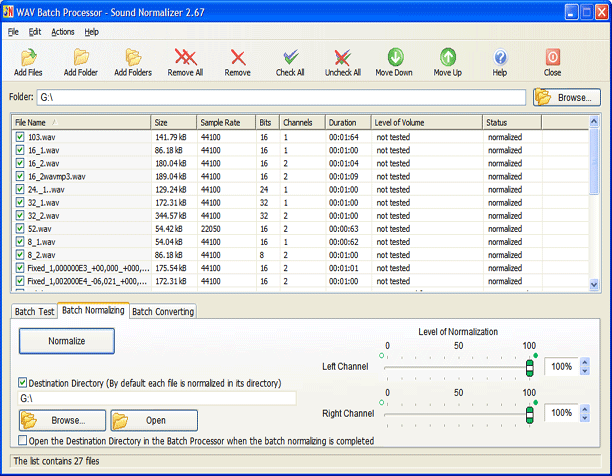Click the Left Channel 100% value field
This screenshot has height=476, width=612.
tap(562, 366)
